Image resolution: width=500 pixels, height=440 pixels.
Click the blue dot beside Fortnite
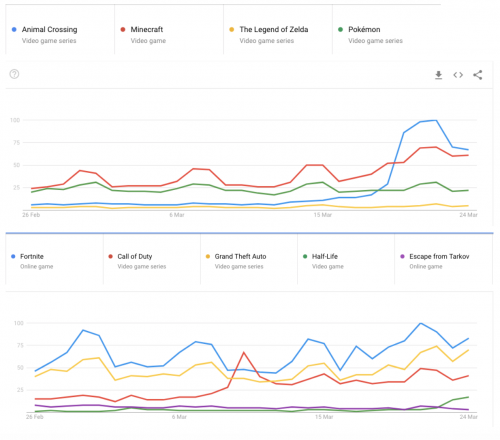pos(13,256)
